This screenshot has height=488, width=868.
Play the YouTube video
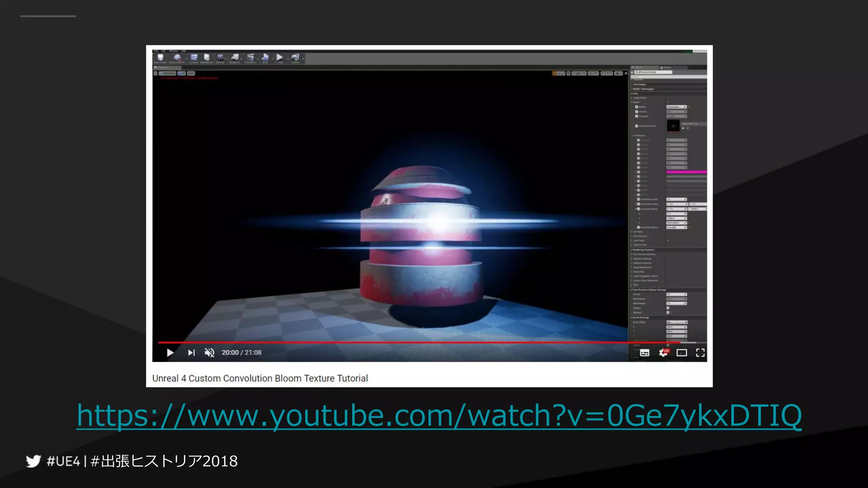coord(170,352)
